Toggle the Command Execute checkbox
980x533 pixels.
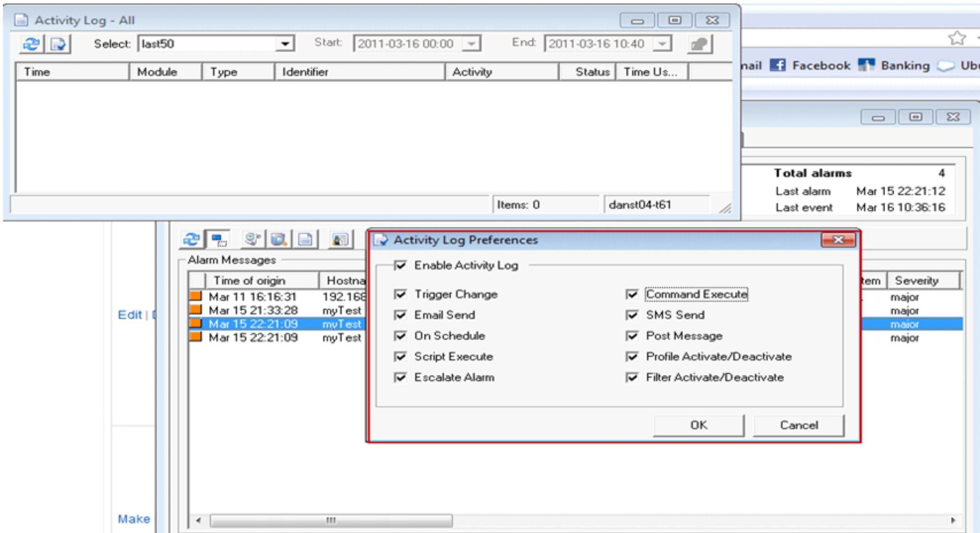point(632,294)
